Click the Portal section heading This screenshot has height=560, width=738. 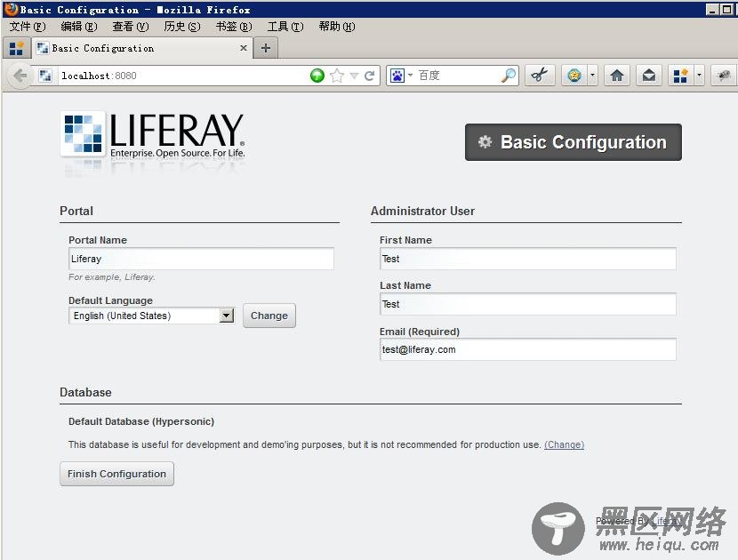click(x=76, y=211)
